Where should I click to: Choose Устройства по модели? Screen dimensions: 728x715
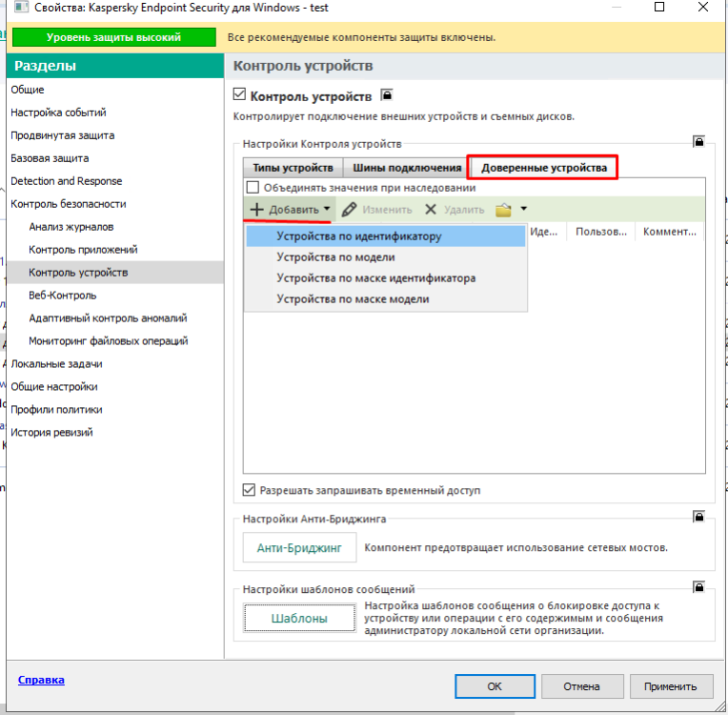tap(386, 256)
